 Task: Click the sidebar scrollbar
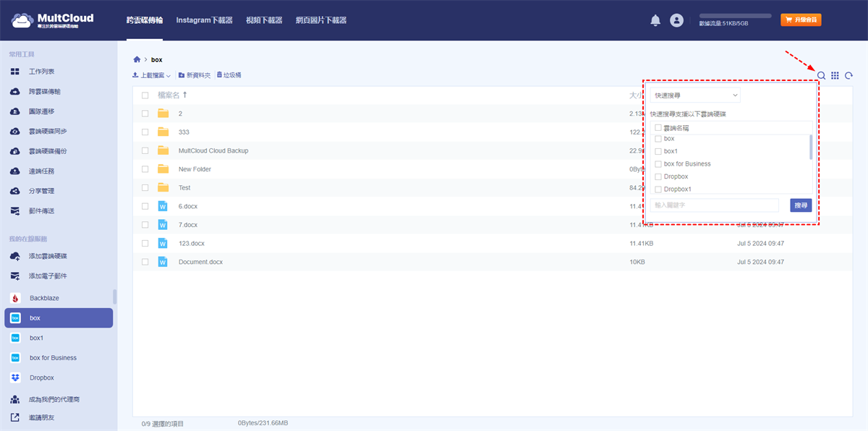114,296
